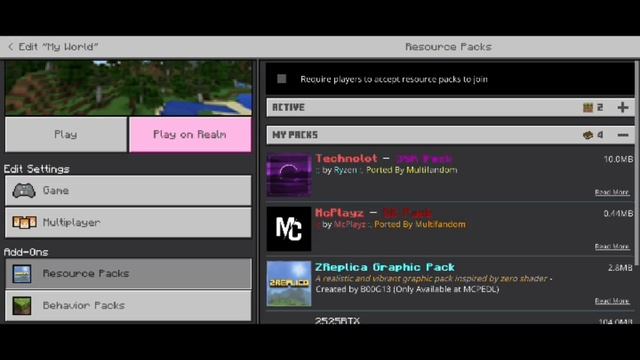The width and height of the screenshot is (640, 360).
Task: Select the McPlayz pack title
Action: point(373,213)
